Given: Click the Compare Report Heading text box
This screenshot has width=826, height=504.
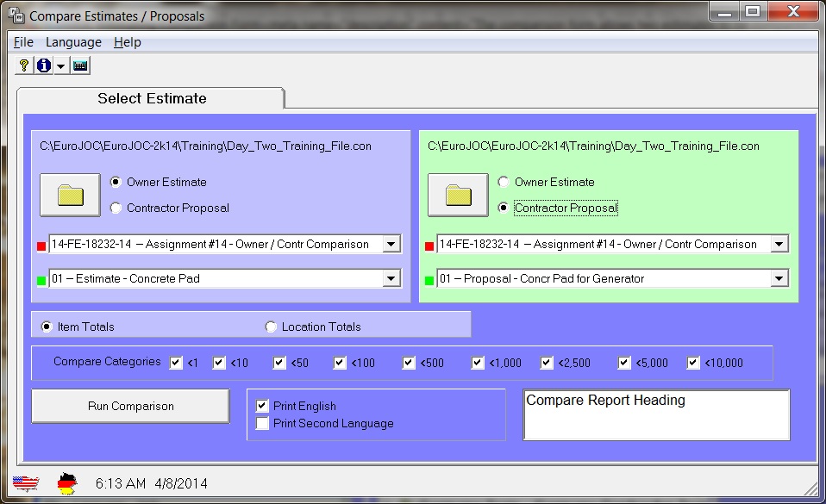Looking at the screenshot, I should 656,415.
